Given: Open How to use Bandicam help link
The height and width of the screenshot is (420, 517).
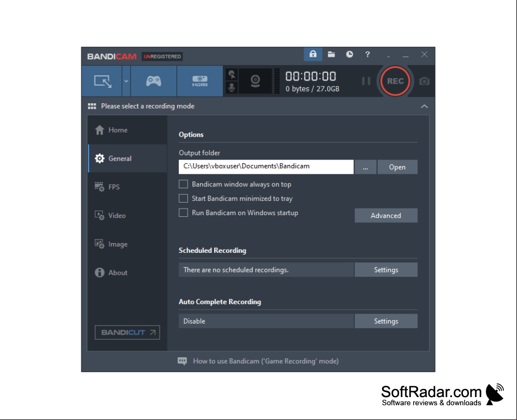Looking at the screenshot, I should pyautogui.click(x=266, y=362).
